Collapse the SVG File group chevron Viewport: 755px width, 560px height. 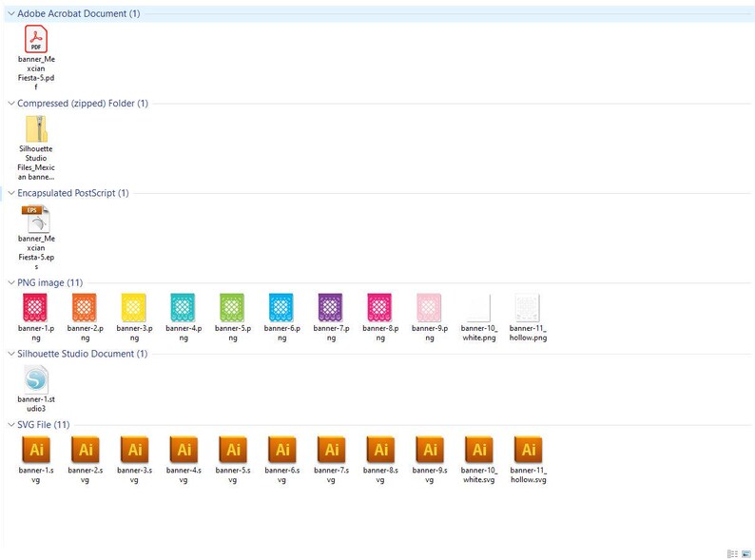click(11, 425)
